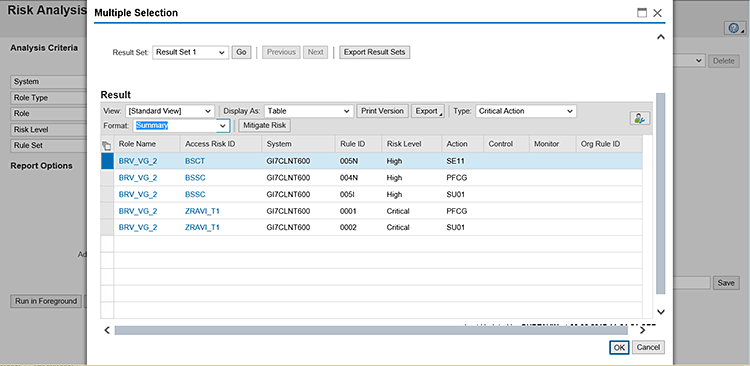The image size is (750, 366).
Task: Click the Export Result Sets button
Action: (375, 52)
